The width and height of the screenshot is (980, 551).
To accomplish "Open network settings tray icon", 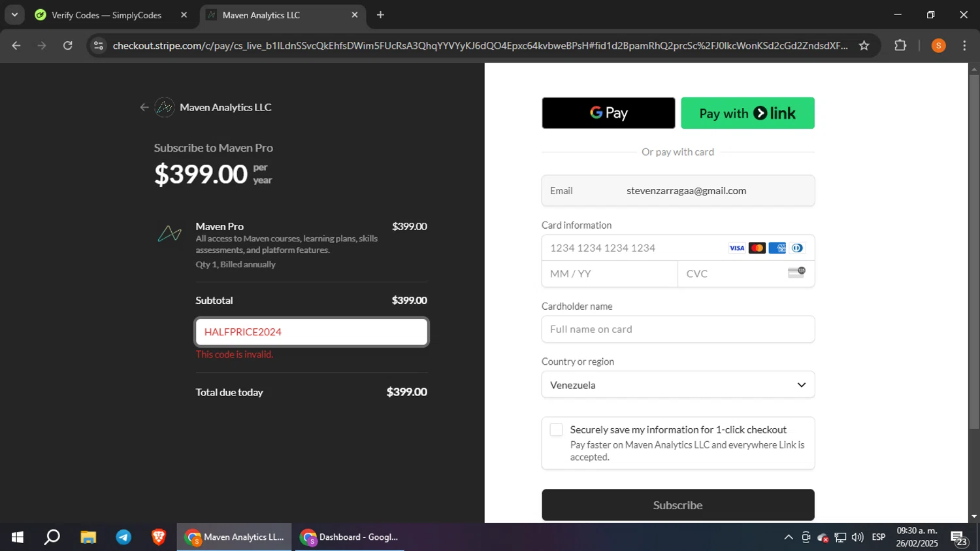I will click(840, 537).
